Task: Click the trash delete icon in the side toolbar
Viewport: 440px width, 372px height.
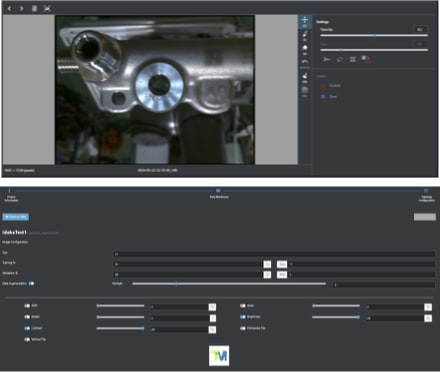Action: click(305, 91)
